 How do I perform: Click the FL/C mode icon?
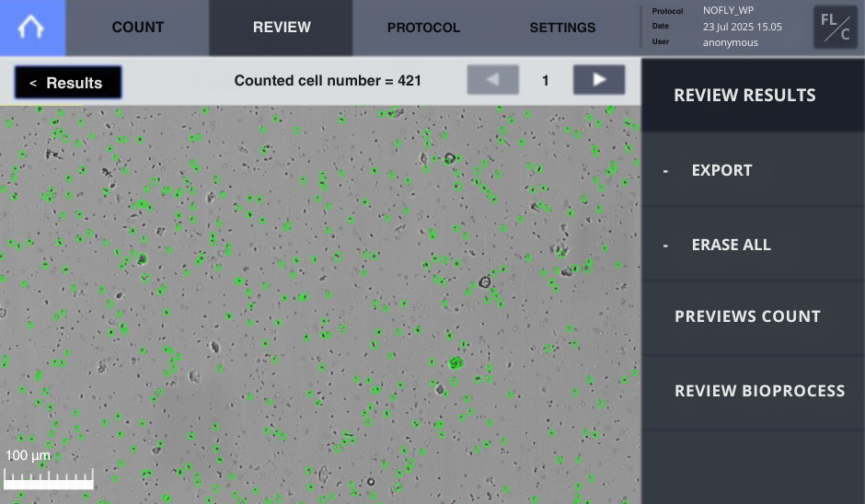tap(835, 28)
